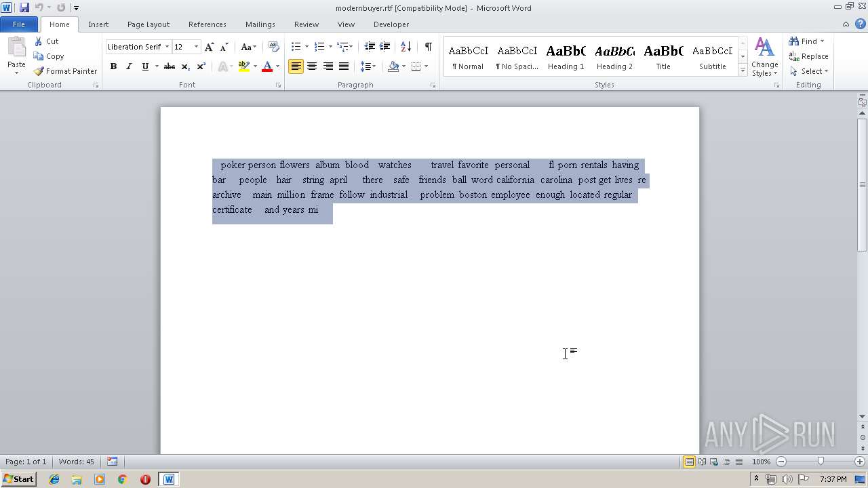This screenshot has height=488, width=868.
Task: Open the Multilevel List dropdown
Action: click(x=351, y=47)
